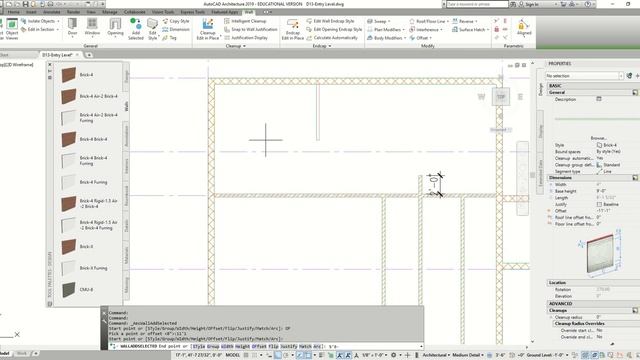Open the Sweep dropdown
The width and height of the screenshot is (640, 360).
[x=379, y=21]
